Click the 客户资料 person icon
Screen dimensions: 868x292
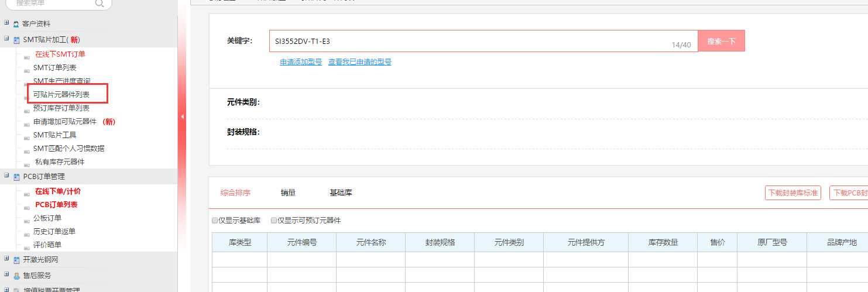tap(16, 24)
